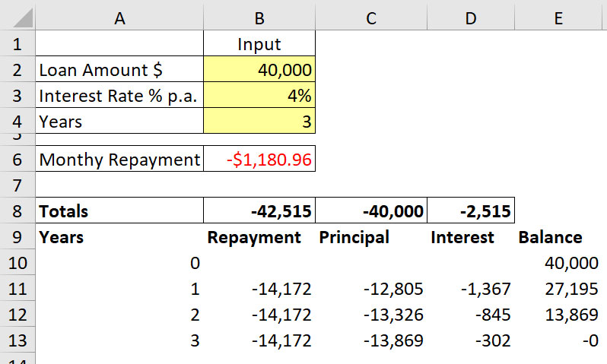607x364 pixels.
Task: Click the yellow Years input cell
Action: [x=259, y=121]
